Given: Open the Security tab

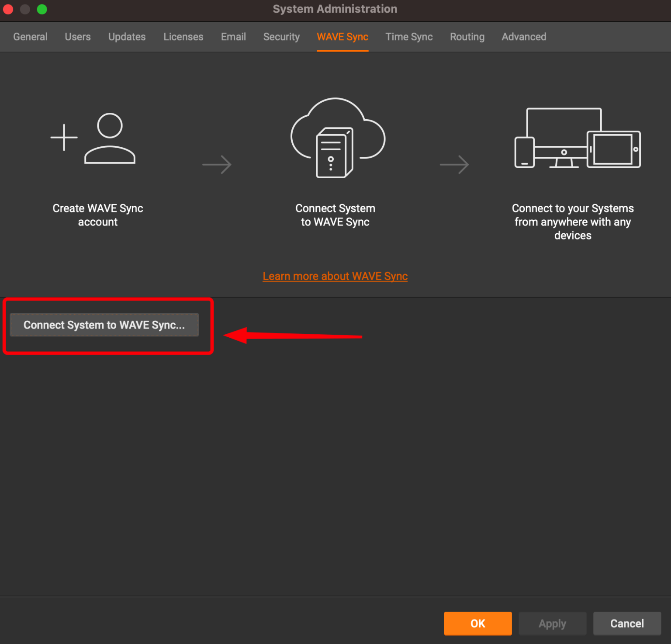Looking at the screenshot, I should (x=281, y=37).
